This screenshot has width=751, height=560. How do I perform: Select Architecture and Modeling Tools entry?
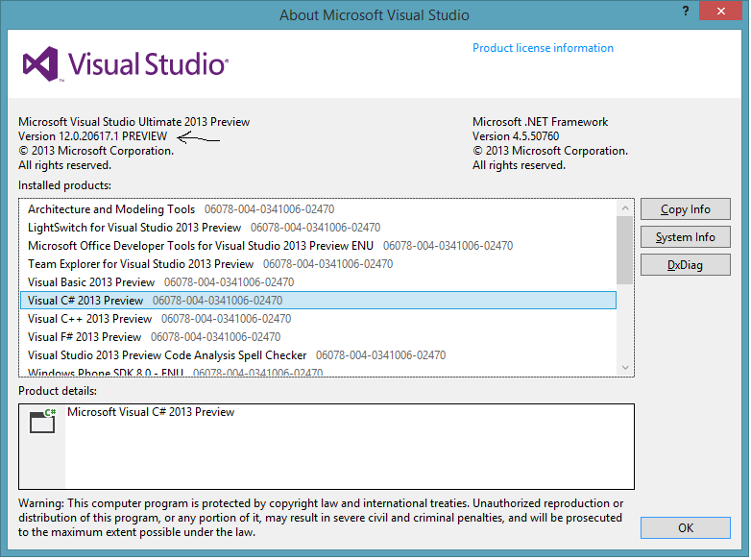coord(318,209)
